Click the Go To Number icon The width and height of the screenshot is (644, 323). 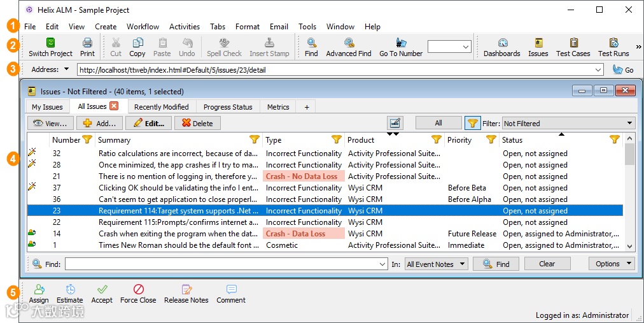click(x=401, y=42)
